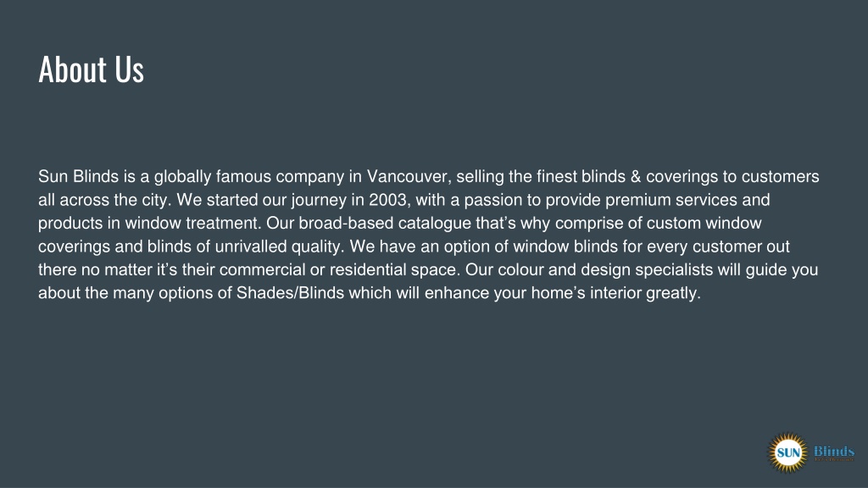This screenshot has height=488, width=868.
Task: Click the ampersand before coverings
Action: (636, 176)
